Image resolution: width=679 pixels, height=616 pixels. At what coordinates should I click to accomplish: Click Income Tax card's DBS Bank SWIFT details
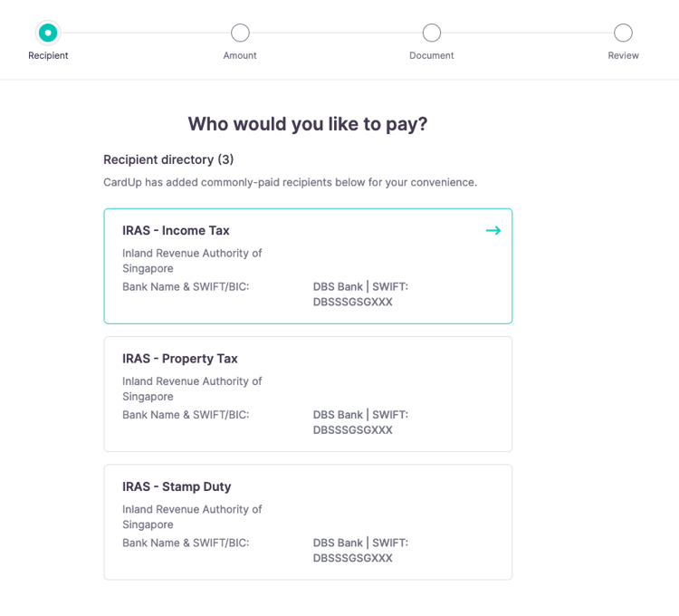point(360,294)
